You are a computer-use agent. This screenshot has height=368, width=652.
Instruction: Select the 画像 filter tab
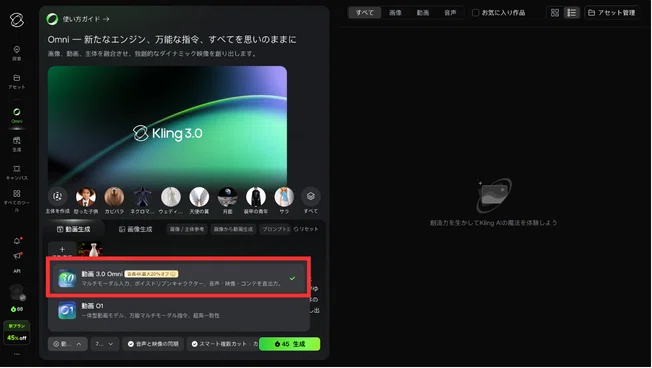point(395,13)
